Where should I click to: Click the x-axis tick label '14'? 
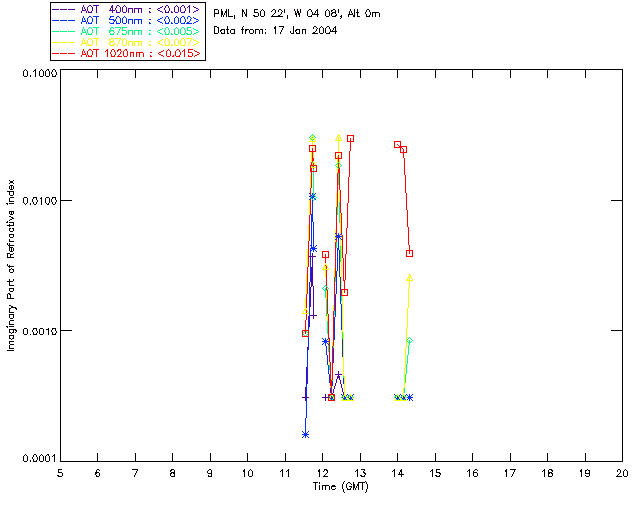pyautogui.click(x=398, y=473)
